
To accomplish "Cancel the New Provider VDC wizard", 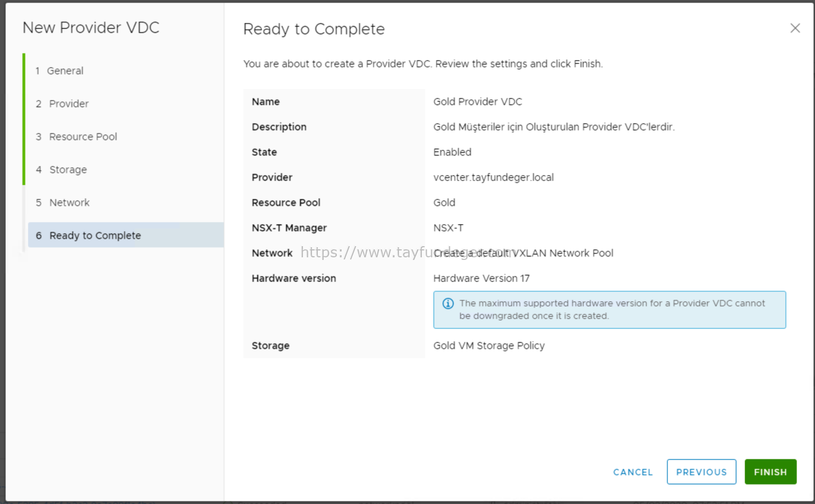I will point(632,472).
